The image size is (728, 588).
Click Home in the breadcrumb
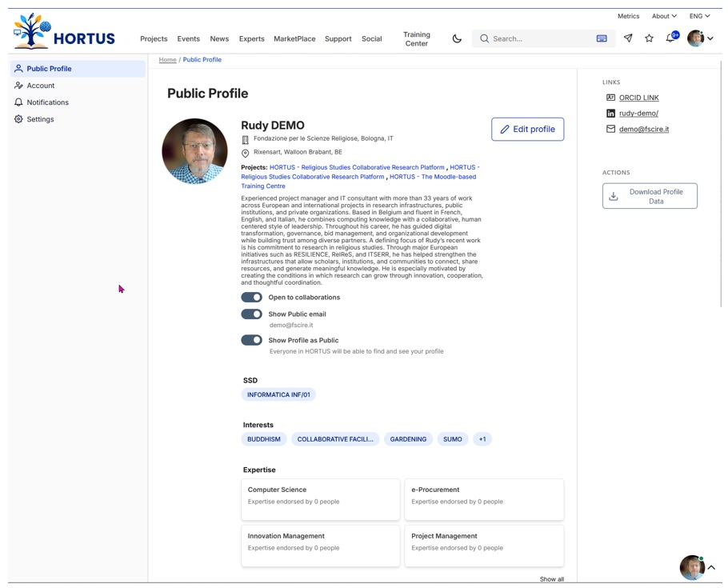pyautogui.click(x=168, y=59)
